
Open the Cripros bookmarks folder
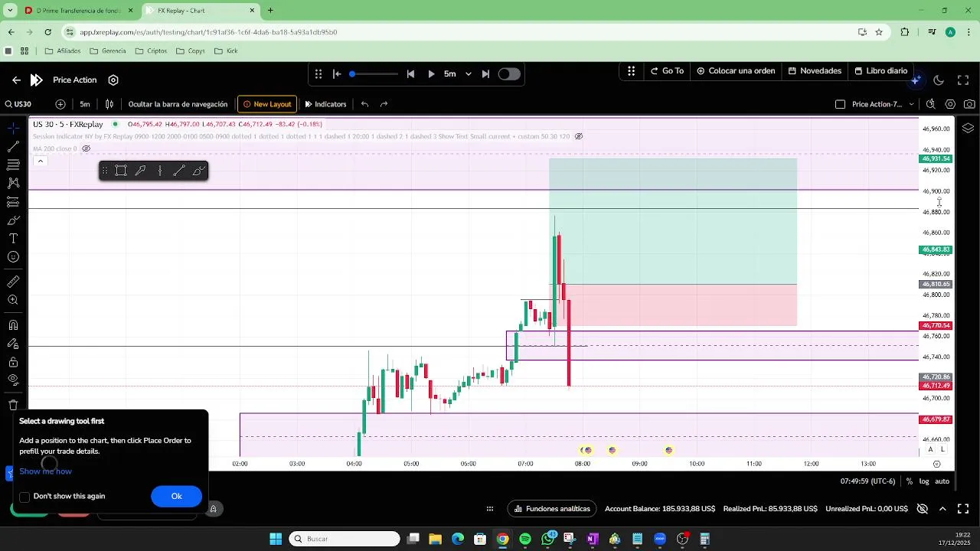point(151,51)
